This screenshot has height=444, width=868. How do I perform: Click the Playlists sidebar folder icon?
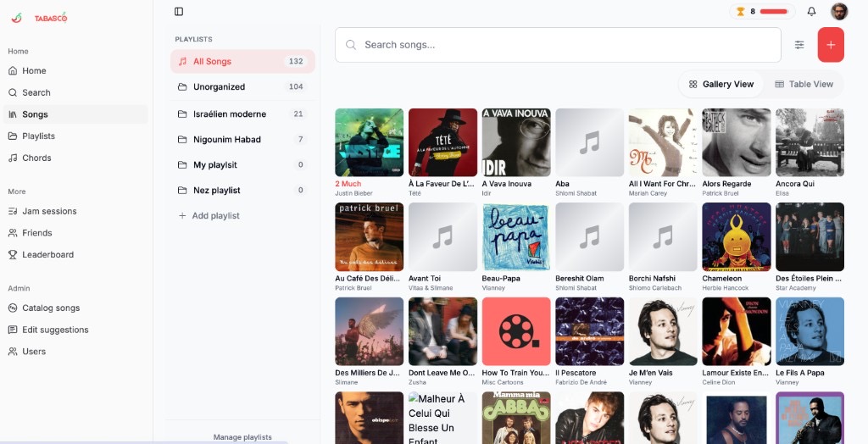[13, 136]
